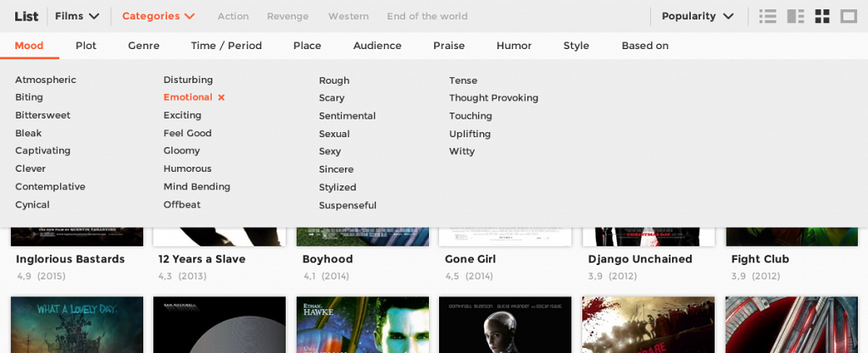868x353 pixels.
Task: Pick the End of the world category
Action: tap(427, 17)
